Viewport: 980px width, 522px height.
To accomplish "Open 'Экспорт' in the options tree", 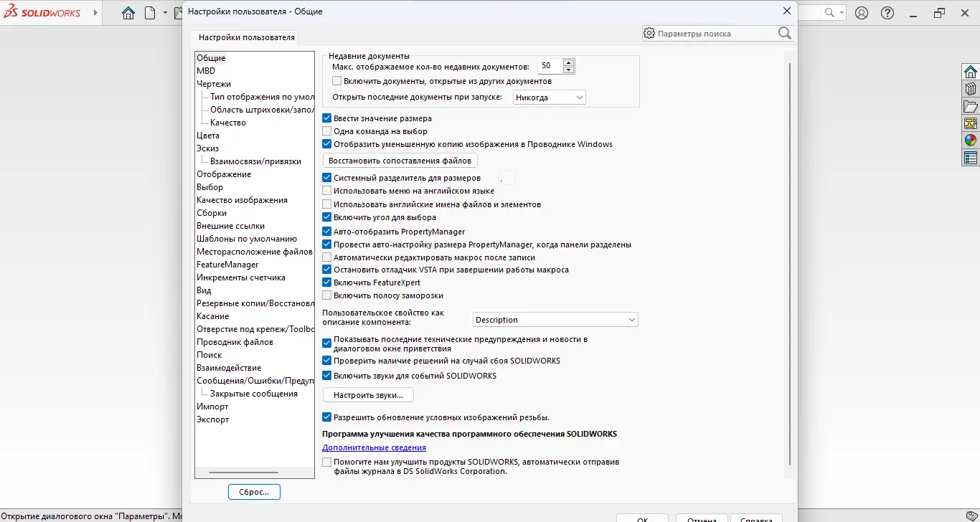I will [x=213, y=419].
